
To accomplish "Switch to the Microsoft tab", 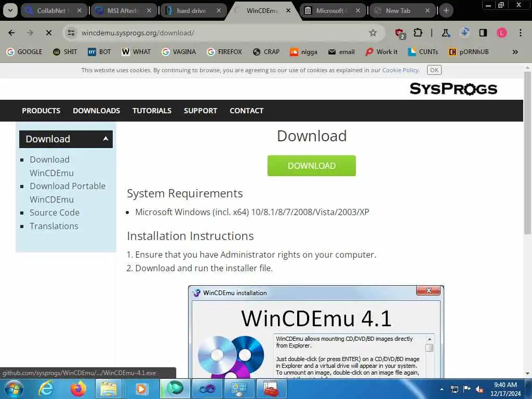I will (332, 11).
